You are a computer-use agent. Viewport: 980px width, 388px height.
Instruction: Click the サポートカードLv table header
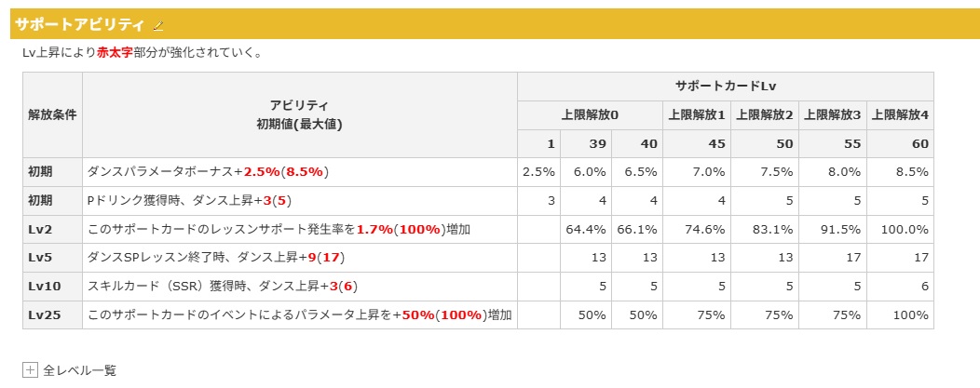click(726, 86)
